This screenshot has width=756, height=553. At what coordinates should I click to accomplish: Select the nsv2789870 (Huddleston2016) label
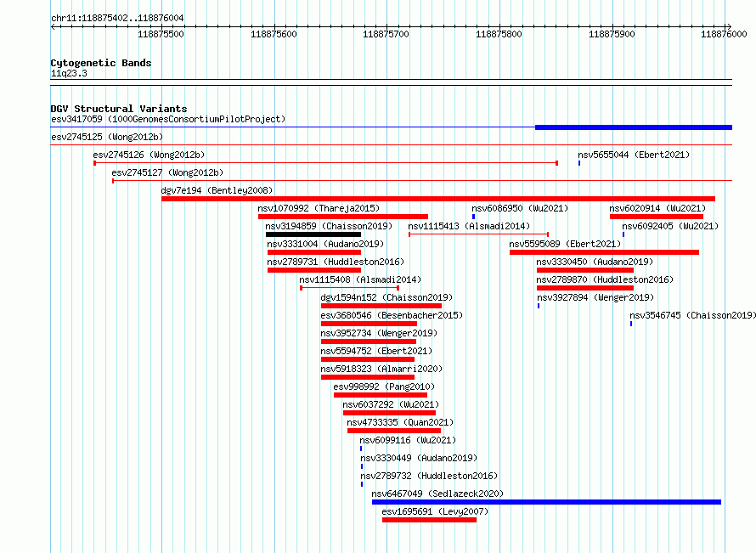coord(605,279)
